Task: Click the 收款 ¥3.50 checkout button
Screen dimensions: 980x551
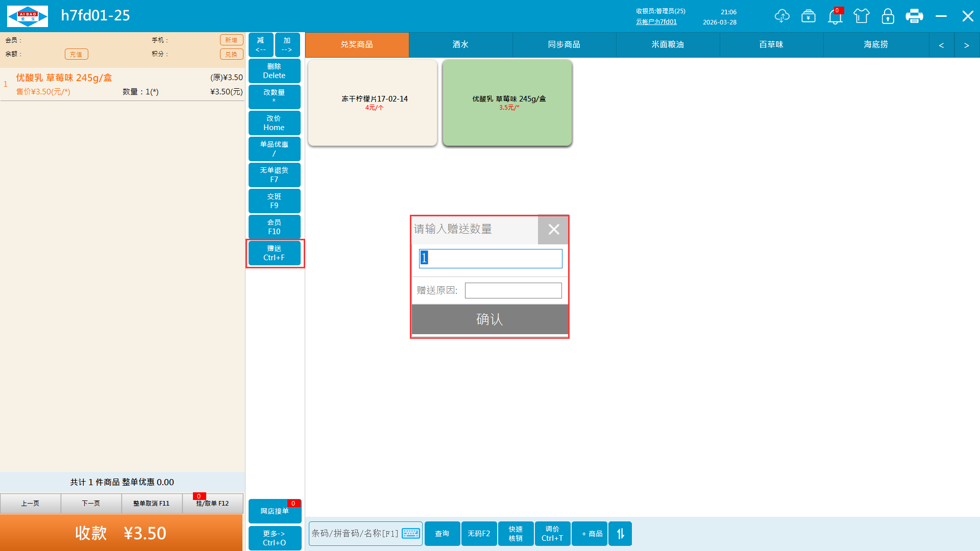Action: tap(121, 533)
